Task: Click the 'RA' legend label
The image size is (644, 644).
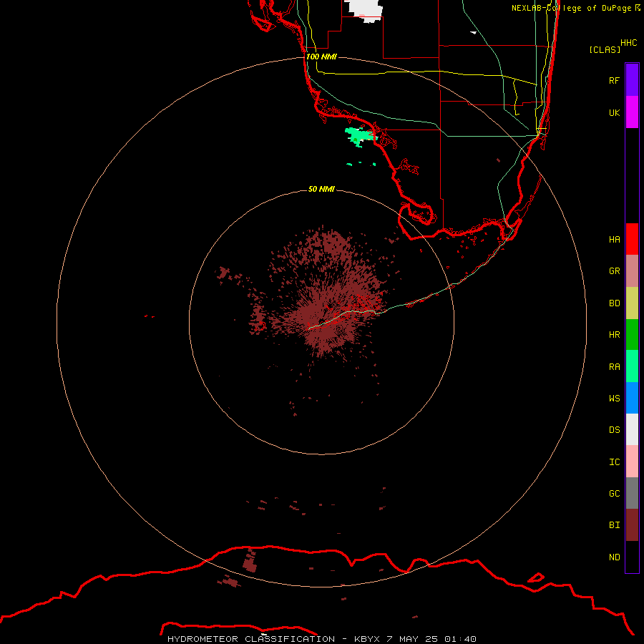Action: (614, 367)
